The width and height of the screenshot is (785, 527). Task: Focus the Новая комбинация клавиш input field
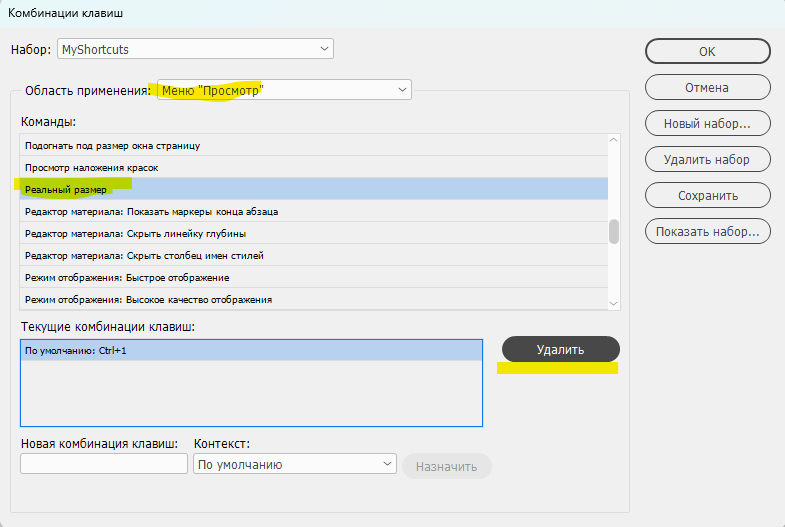point(104,464)
